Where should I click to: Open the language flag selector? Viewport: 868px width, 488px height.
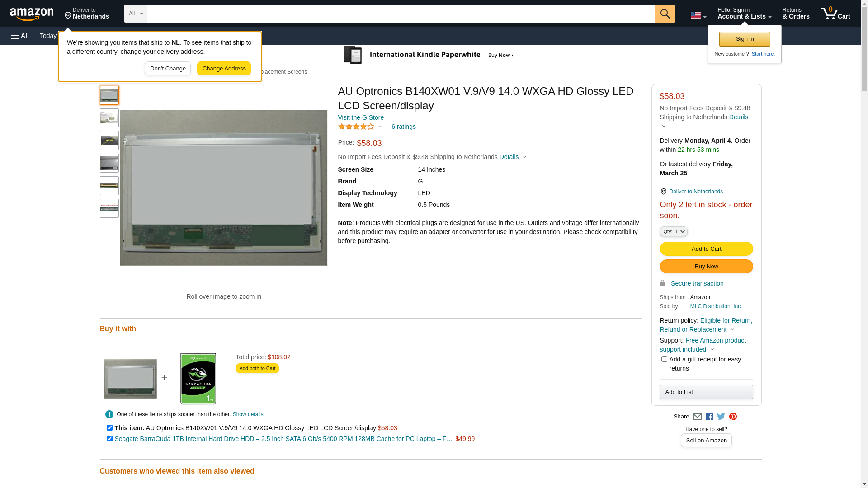pos(698,15)
